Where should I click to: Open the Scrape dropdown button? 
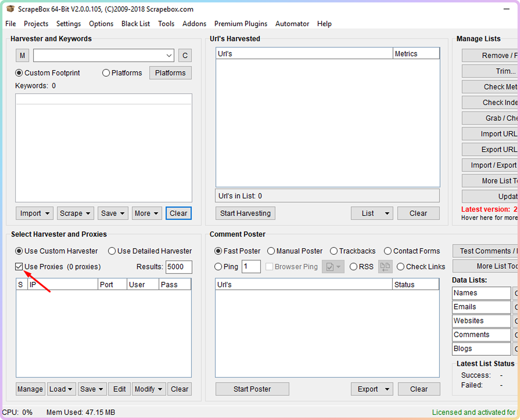tap(75, 213)
